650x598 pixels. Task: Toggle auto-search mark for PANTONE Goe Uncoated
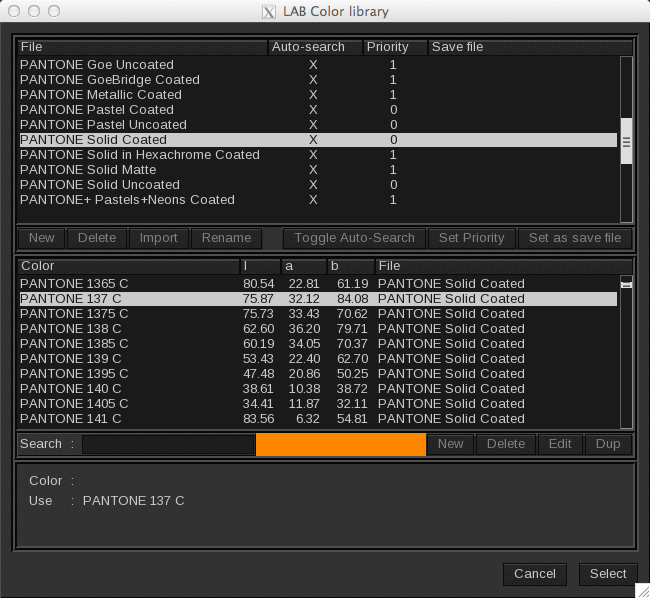point(313,65)
